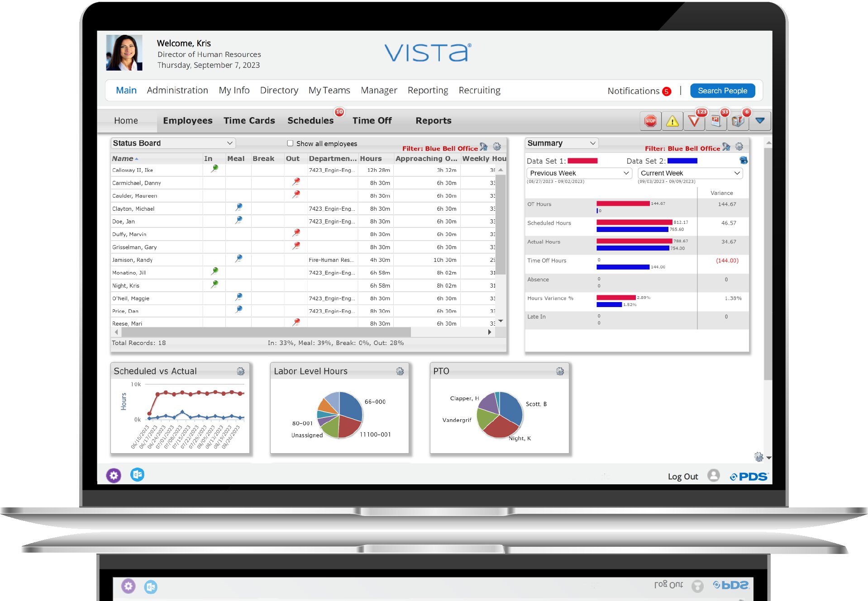Click the red V icon with badge 123
The width and height of the screenshot is (868, 601).
pos(694,121)
